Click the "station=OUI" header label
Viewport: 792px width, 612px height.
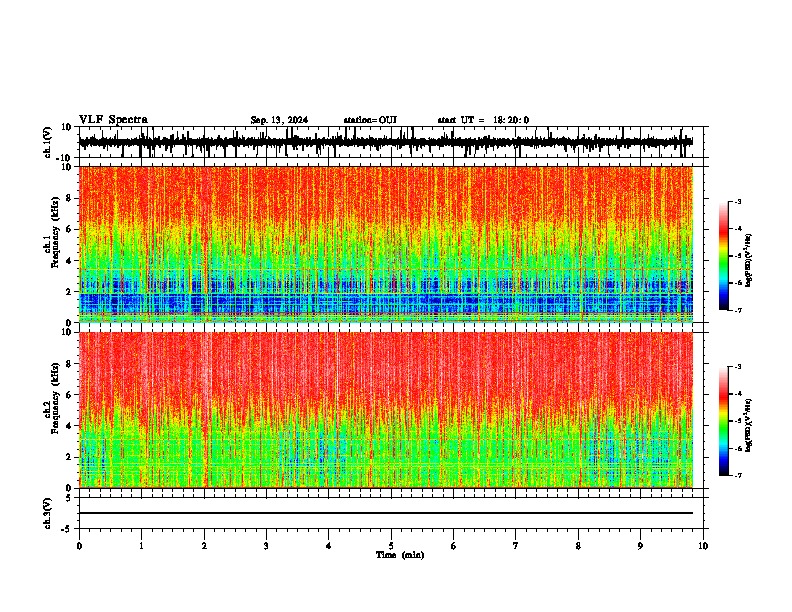tap(370, 120)
